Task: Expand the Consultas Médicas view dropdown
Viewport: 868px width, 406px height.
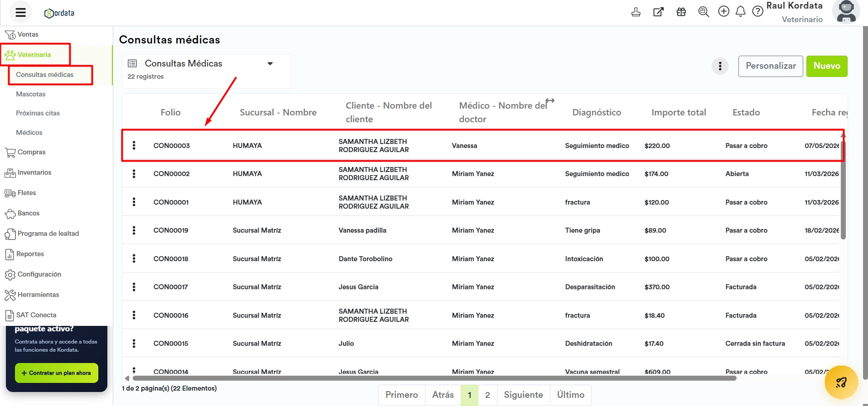Action: 270,63
